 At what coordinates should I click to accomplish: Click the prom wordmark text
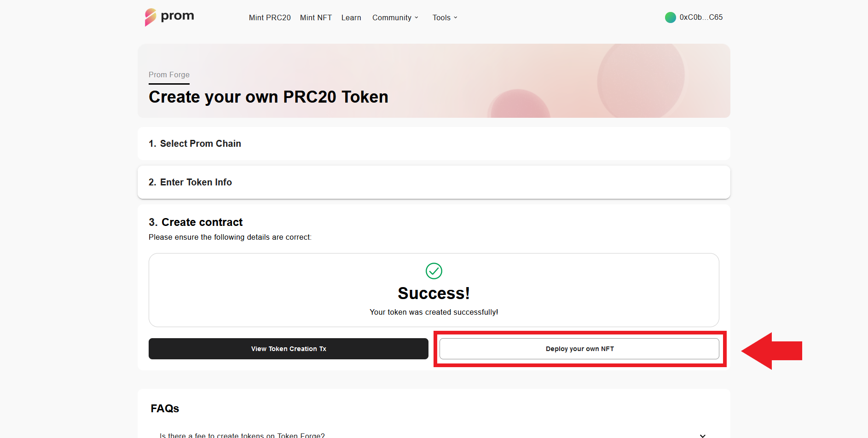(177, 16)
